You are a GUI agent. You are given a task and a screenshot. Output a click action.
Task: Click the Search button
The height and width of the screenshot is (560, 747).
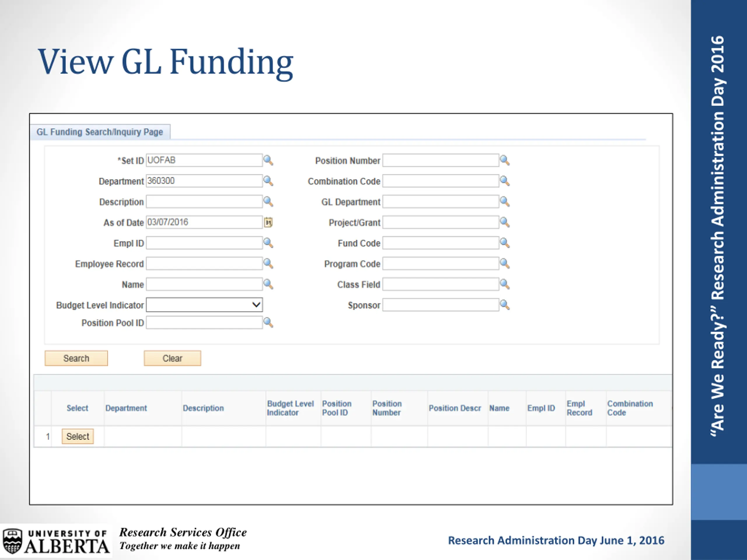[x=76, y=358]
